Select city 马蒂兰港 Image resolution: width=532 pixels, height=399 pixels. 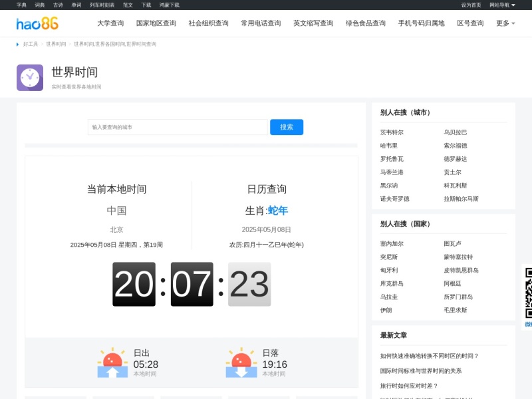pos(392,172)
